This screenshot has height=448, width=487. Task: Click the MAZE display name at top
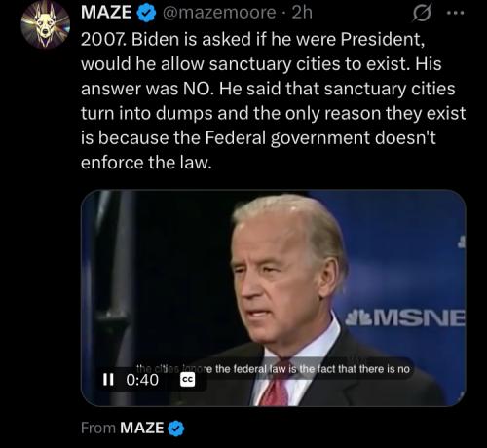(x=106, y=13)
